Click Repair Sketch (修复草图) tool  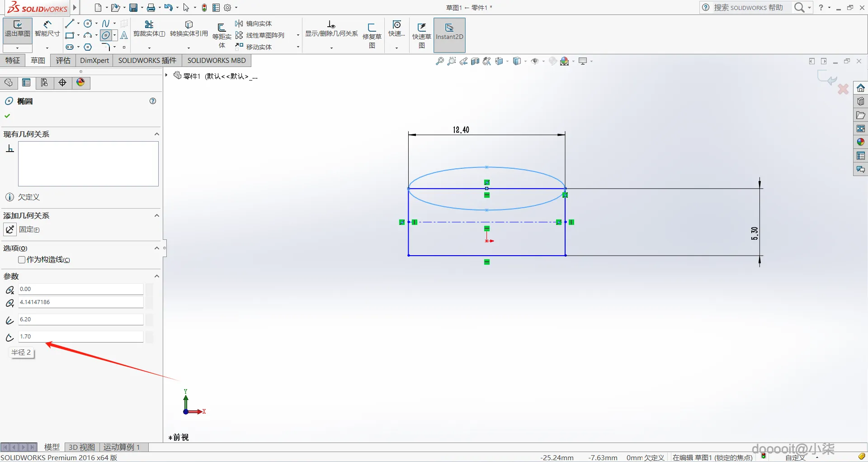coord(372,35)
